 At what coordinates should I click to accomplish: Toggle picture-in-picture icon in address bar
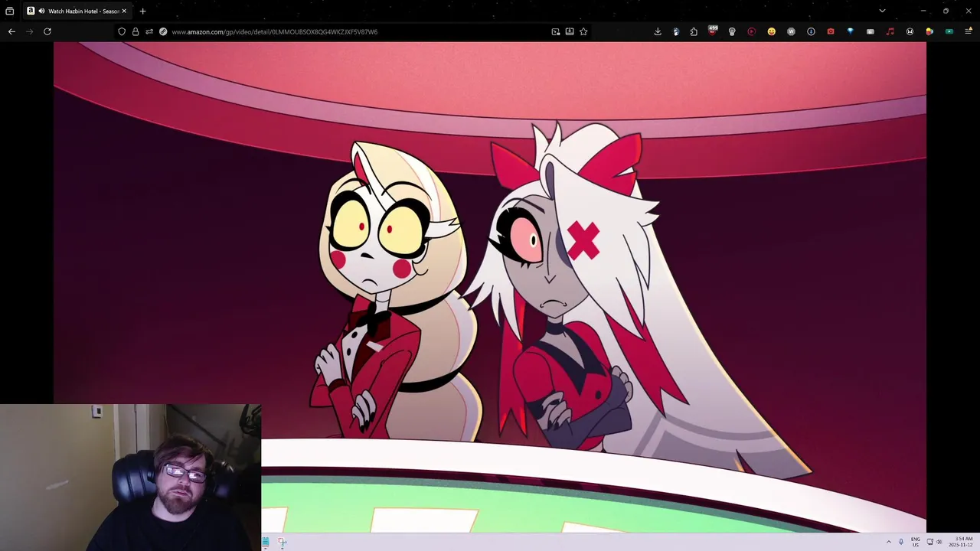click(556, 31)
